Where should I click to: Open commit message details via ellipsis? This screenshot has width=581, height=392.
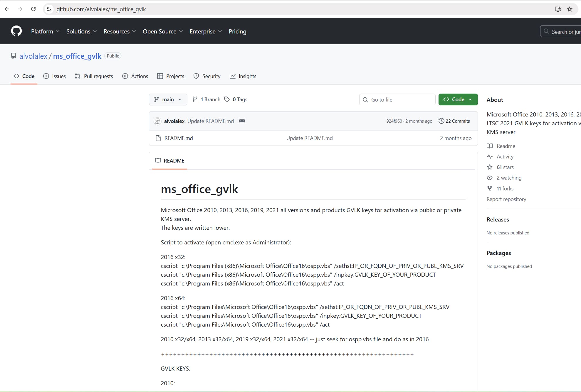[x=242, y=121]
